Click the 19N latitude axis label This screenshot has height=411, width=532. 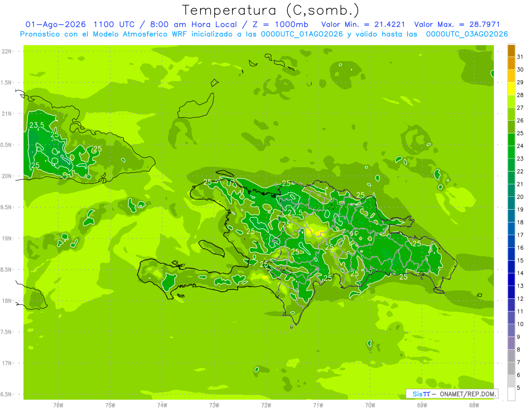tap(7, 239)
